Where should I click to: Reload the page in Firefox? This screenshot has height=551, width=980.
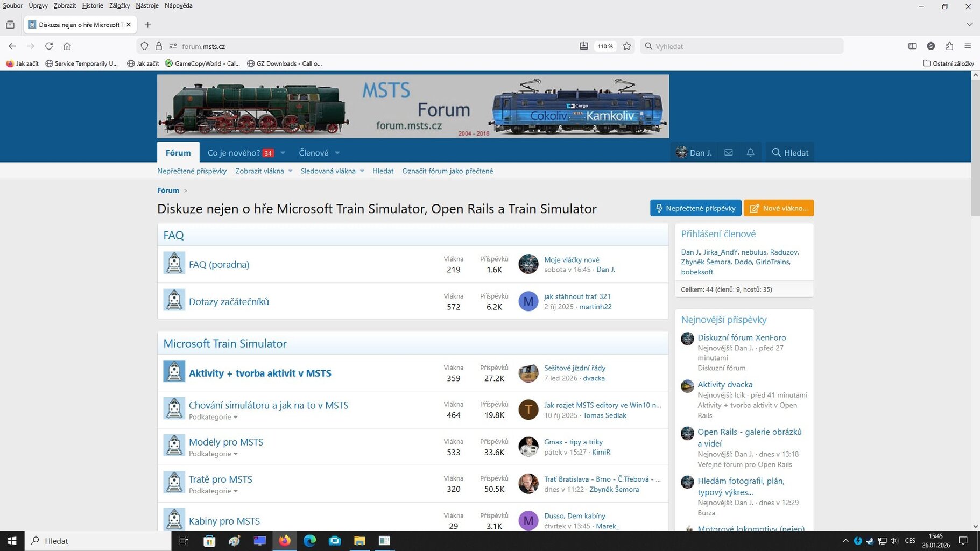(x=49, y=46)
